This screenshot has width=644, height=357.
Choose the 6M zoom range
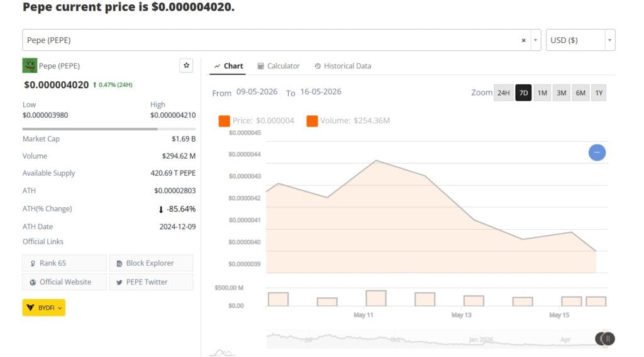(x=580, y=93)
